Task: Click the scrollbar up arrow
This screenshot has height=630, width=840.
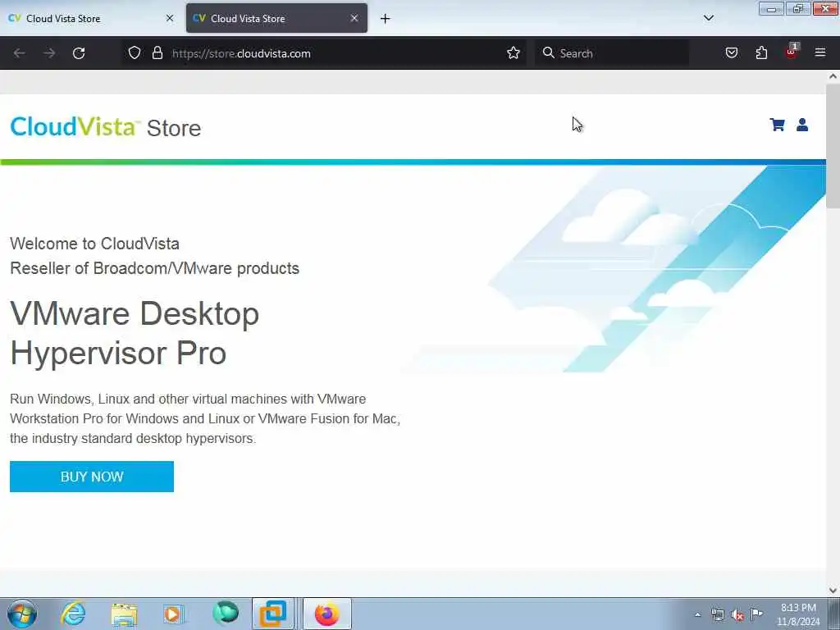Action: 833,76
